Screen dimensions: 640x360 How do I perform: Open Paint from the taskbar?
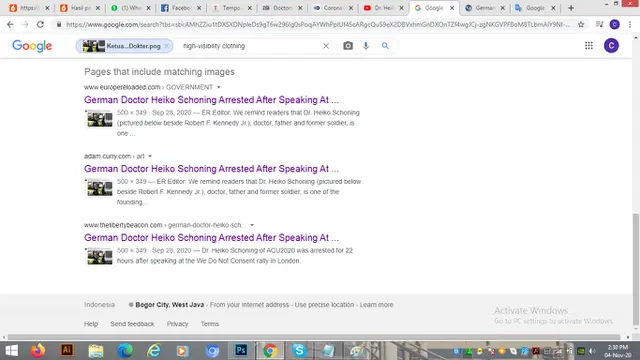[x=357, y=351]
